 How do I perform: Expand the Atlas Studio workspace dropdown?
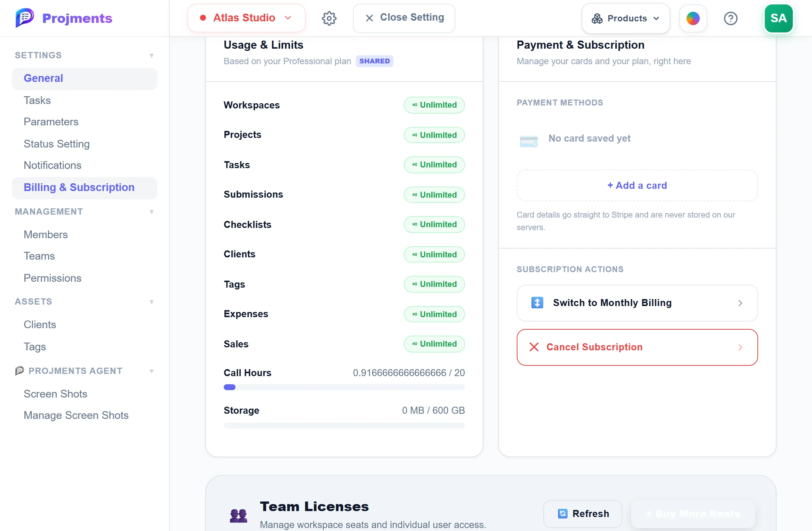click(x=246, y=18)
